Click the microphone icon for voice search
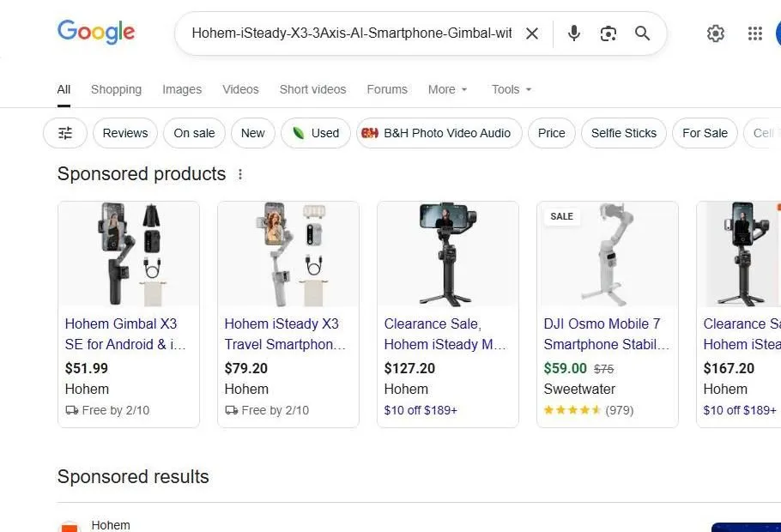 click(x=573, y=33)
